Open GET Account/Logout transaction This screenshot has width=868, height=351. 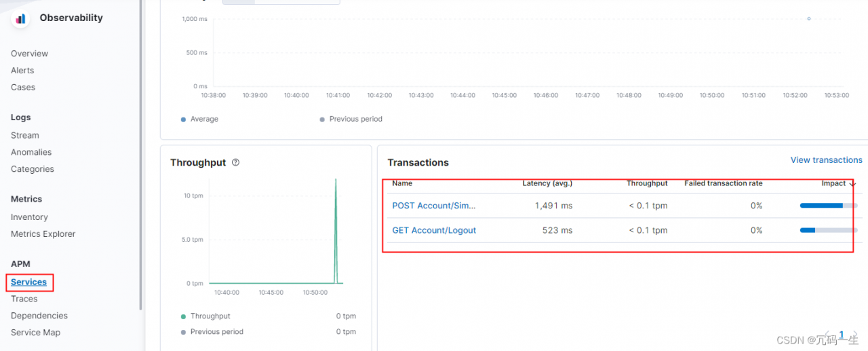pos(434,230)
